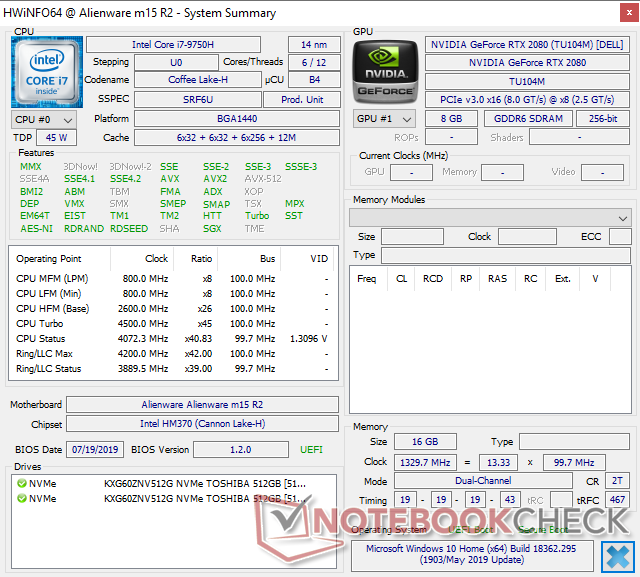The image size is (640, 577).
Task: Click the CR 2T value
Action: [617, 481]
